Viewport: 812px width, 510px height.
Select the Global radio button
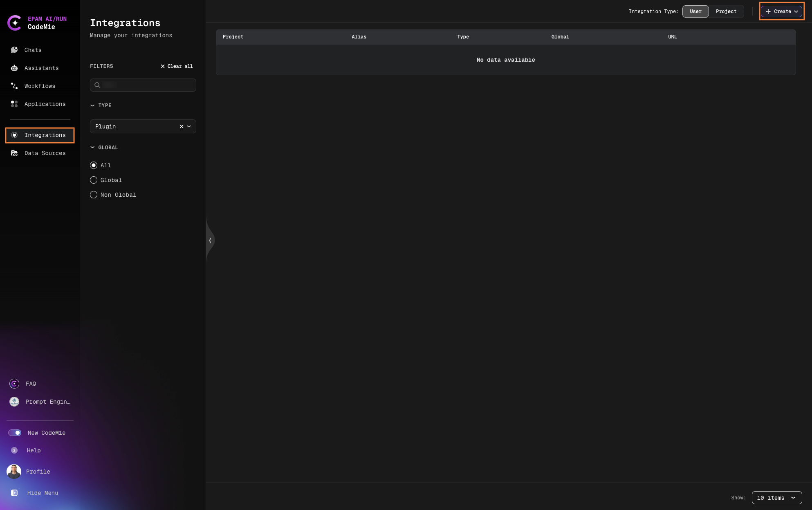pos(94,180)
